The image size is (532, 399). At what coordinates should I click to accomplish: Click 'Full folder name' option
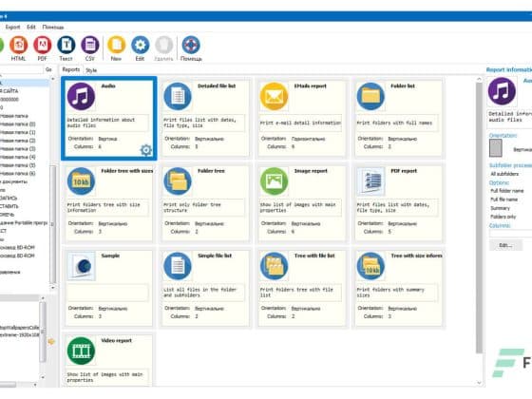(x=507, y=191)
